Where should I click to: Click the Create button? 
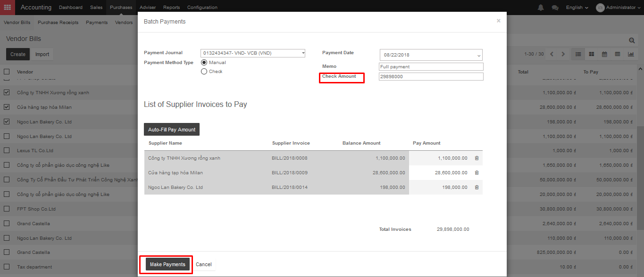pos(18,54)
